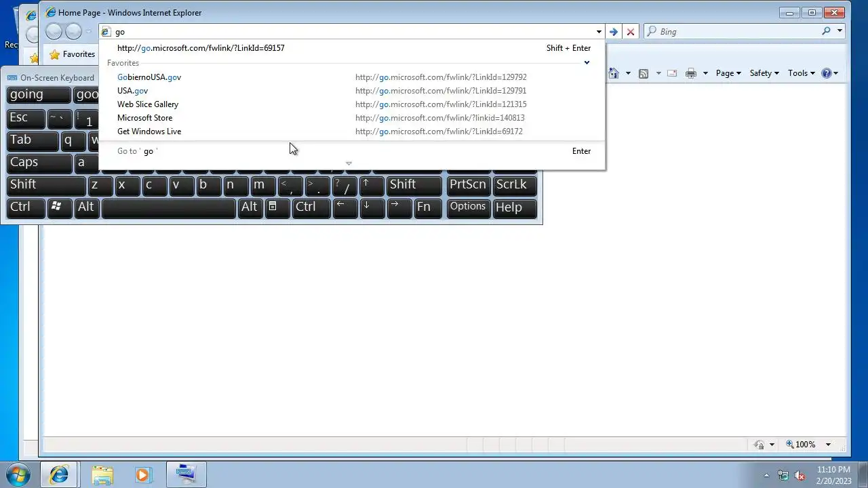Click the up arrow key on keyboard
The image size is (868, 488).
point(372,185)
